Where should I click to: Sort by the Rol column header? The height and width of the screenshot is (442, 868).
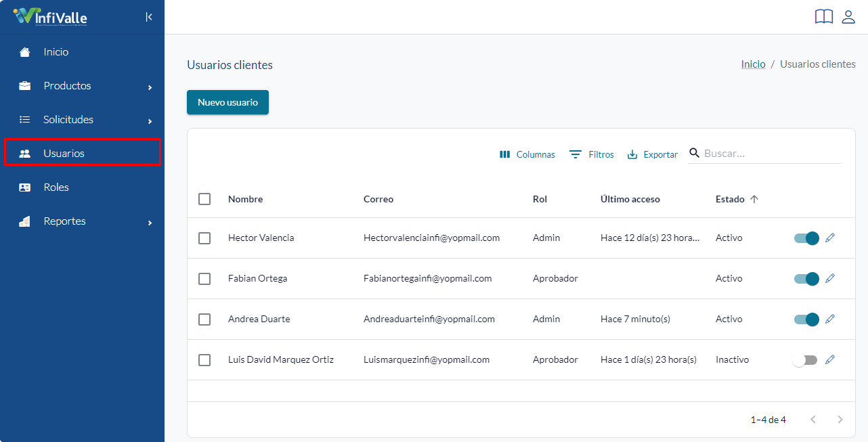540,199
